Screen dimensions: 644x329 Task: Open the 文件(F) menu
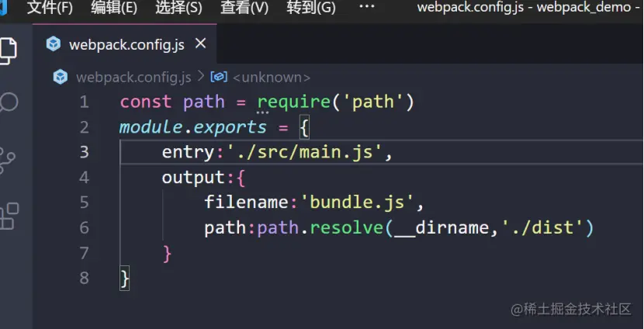[50, 8]
